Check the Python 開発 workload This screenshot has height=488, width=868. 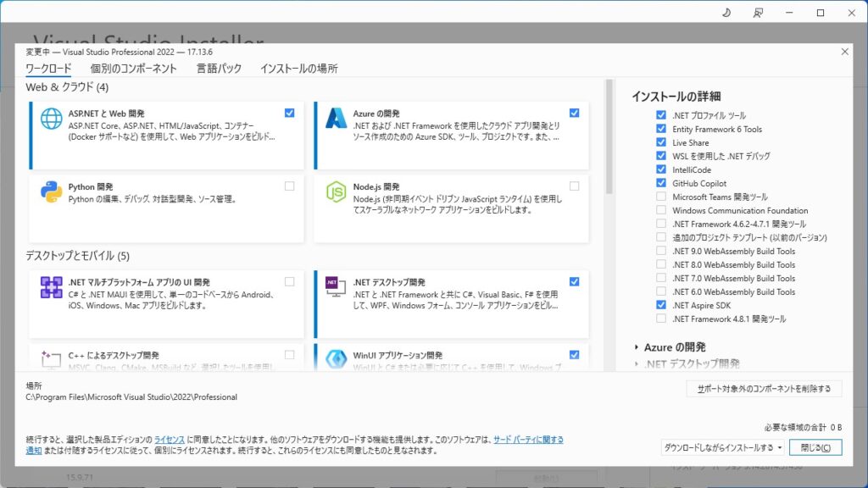[290, 186]
